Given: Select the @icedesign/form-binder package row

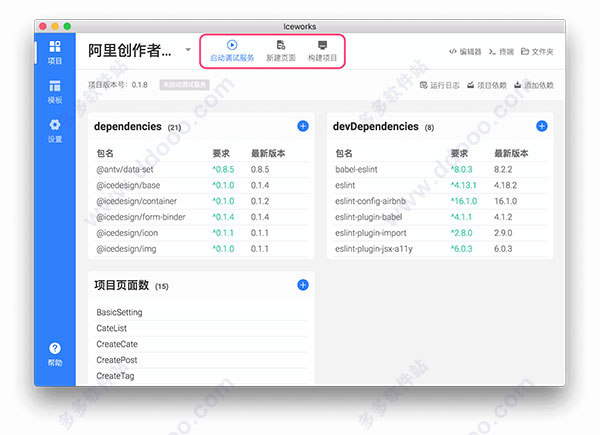Looking at the screenshot, I should [x=202, y=217].
